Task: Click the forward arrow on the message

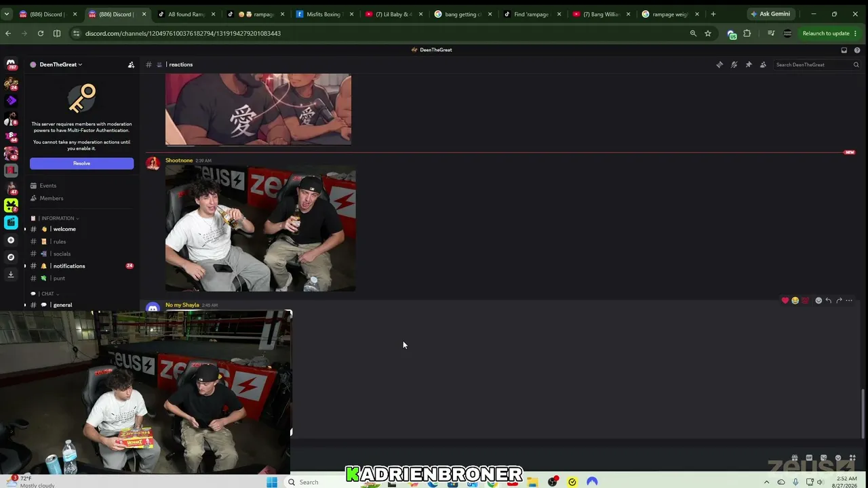Action: (839, 300)
